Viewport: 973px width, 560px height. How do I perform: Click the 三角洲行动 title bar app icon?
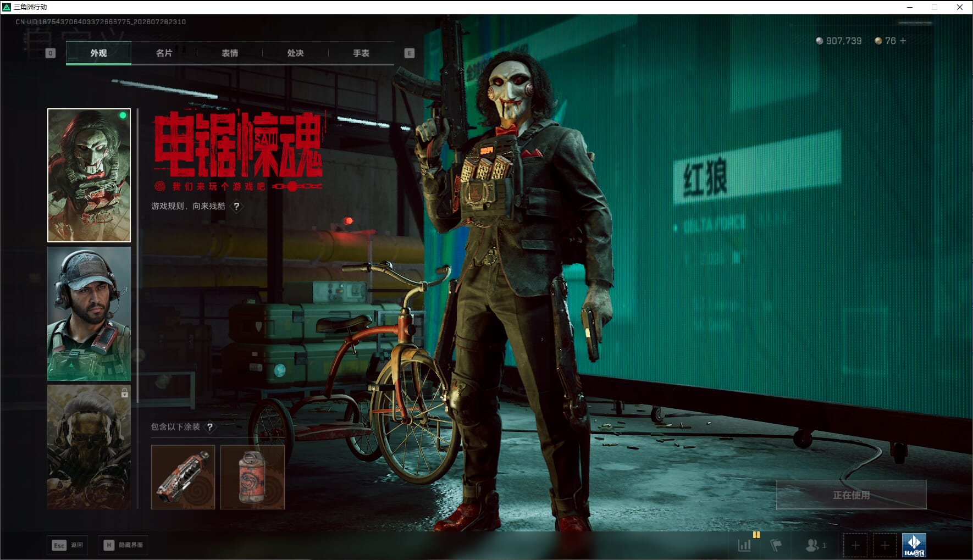(x=7, y=7)
